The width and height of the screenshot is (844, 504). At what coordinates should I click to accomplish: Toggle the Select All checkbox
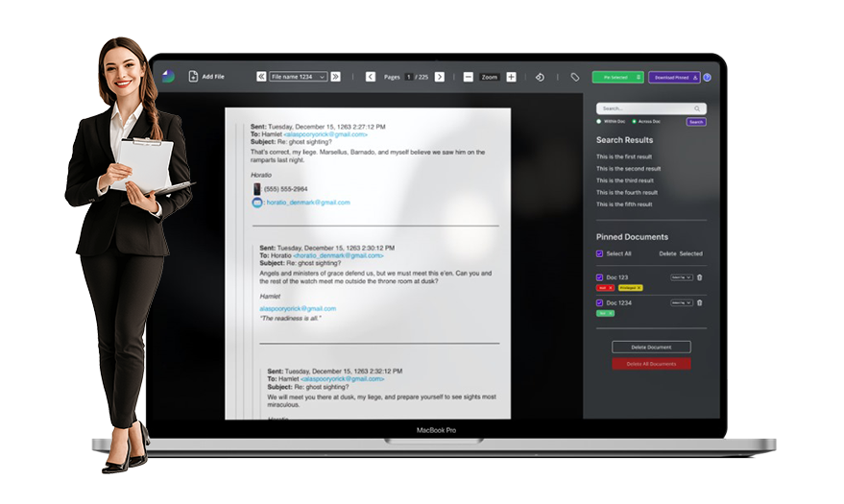point(599,253)
